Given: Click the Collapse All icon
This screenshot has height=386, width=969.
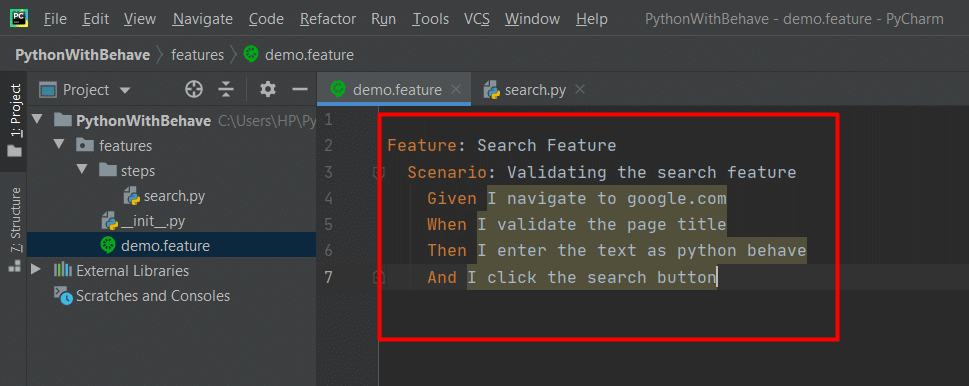Looking at the screenshot, I should coord(227,90).
